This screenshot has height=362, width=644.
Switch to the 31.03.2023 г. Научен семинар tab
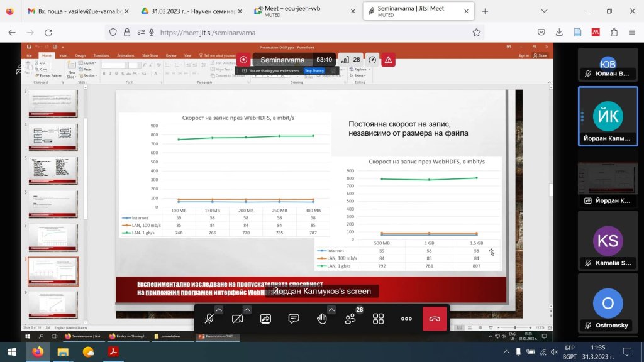tap(191, 11)
